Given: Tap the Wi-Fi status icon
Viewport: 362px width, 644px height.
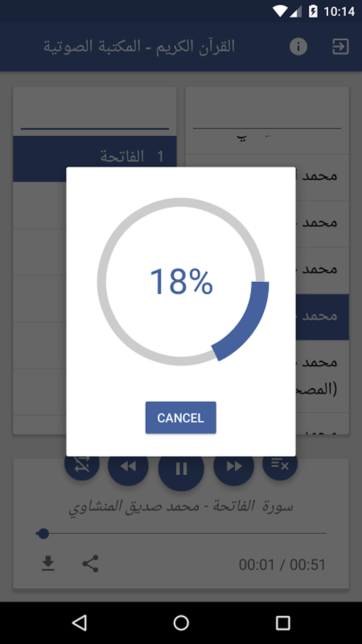Looking at the screenshot, I should 280,10.
